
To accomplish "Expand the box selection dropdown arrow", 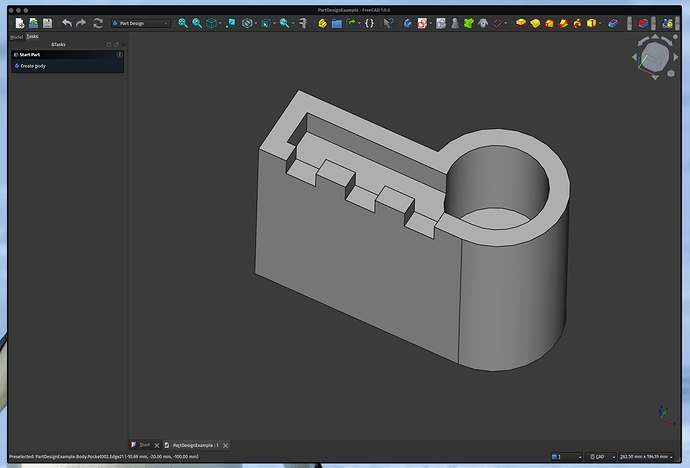I will 274,23.
